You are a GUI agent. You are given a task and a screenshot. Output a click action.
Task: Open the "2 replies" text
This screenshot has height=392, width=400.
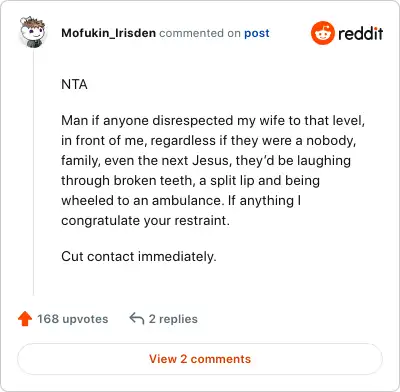(173, 319)
